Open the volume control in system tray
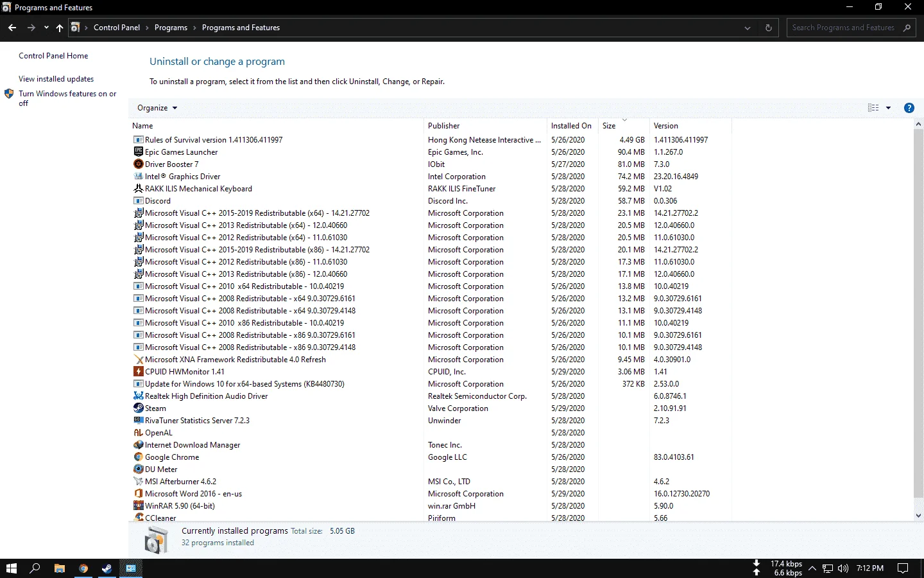 [843, 568]
